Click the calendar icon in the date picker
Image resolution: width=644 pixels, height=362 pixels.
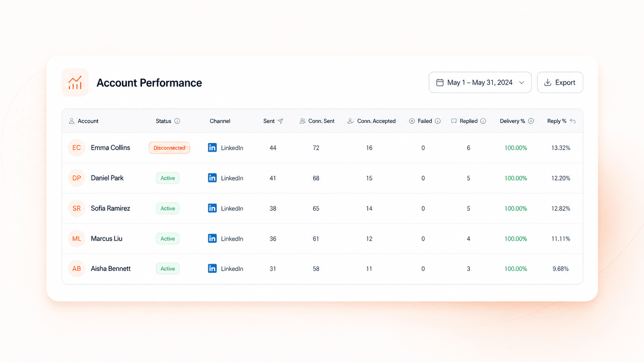(x=440, y=82)
